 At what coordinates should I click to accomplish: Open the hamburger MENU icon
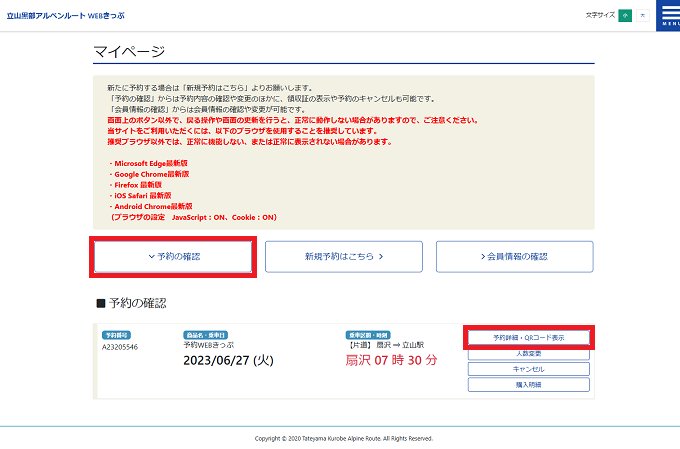[667, 16]
